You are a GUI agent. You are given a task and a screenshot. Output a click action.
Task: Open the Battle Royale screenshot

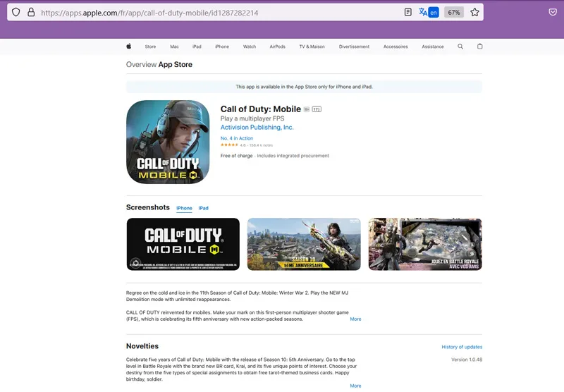point(425,244)
